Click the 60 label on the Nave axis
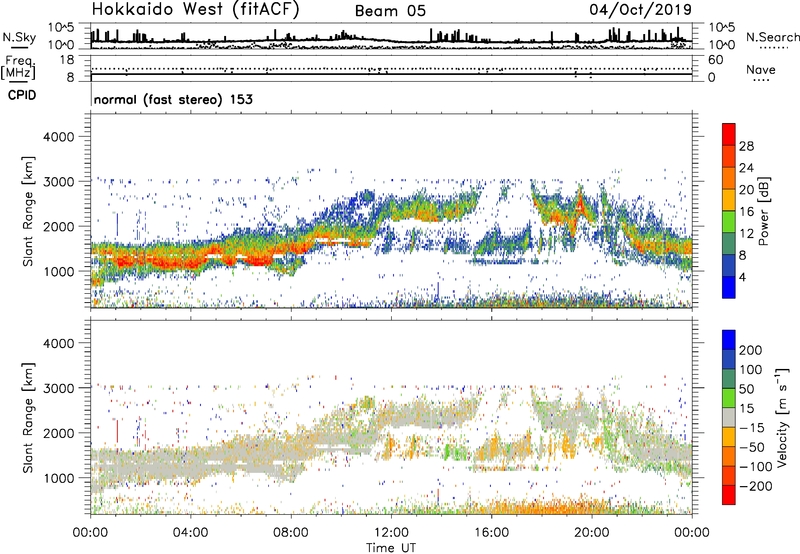This screenshot has width=800, height=554. coord(715,60)
